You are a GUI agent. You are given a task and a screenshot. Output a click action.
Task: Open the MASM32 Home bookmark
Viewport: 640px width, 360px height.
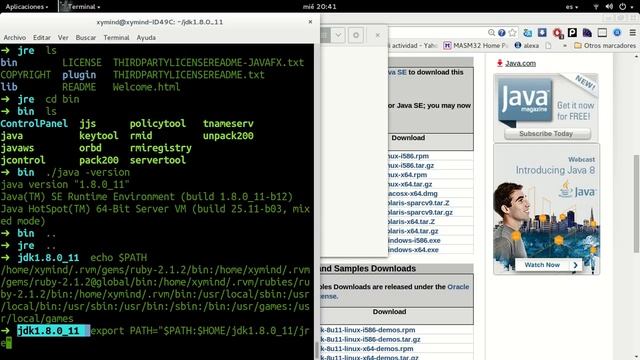point(476,46)
